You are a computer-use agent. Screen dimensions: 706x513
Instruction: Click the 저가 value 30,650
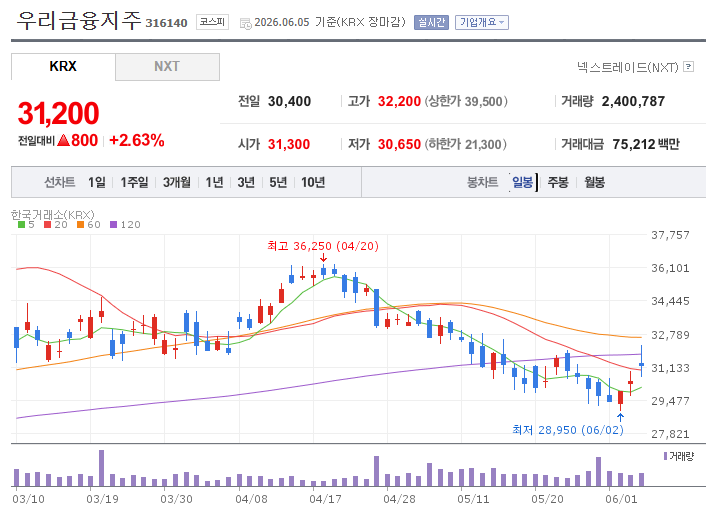[399, 144]
